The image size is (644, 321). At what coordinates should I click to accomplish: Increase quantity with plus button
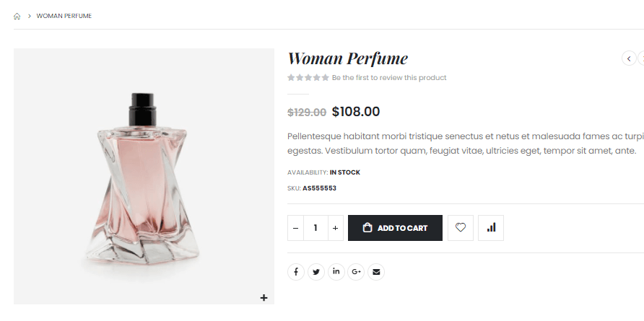click(x=335, y=228)
